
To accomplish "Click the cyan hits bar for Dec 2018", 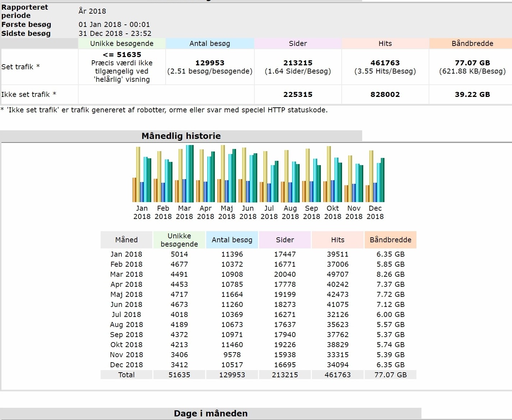I will 379,182.
